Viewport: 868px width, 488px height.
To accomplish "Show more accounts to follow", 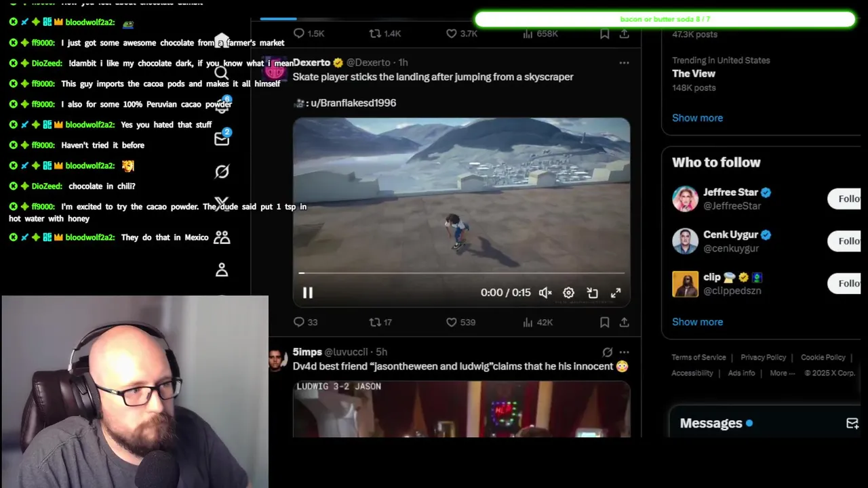I will [697, 322].
